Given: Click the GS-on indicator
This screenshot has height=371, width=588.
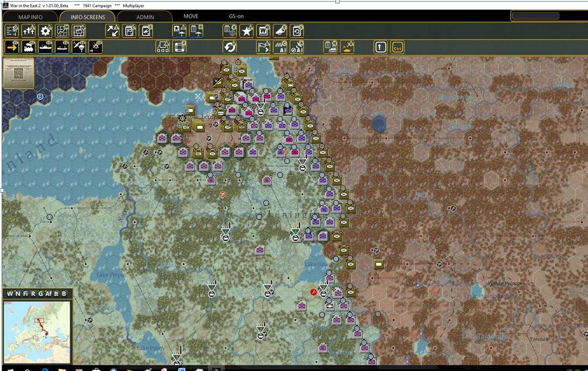Looking at the screenshot, I should click(x=236, y=16).
